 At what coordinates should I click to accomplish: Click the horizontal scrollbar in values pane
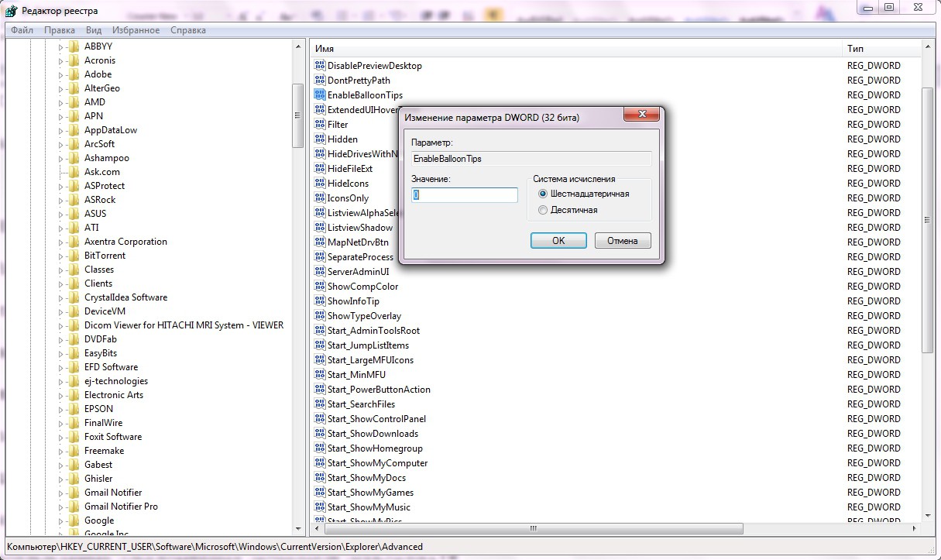(x=533, y=529)
